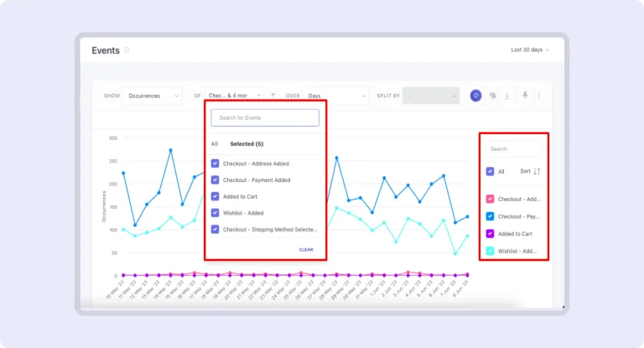
Task: Click the compare icon next to refresh
Action: point(492,96)
